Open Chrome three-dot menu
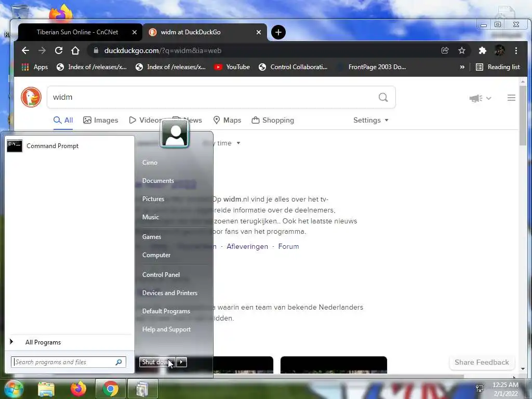The image size is (532, 399). coord(516,50)
